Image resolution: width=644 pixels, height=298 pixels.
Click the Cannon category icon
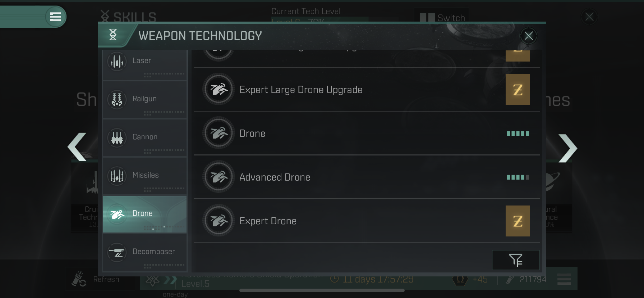tap(117, 137)
